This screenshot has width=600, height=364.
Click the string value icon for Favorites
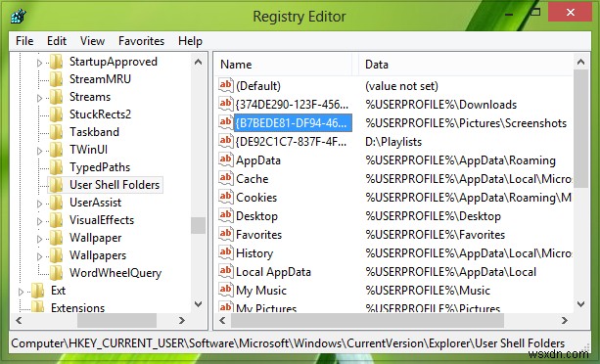pos(226,234)
